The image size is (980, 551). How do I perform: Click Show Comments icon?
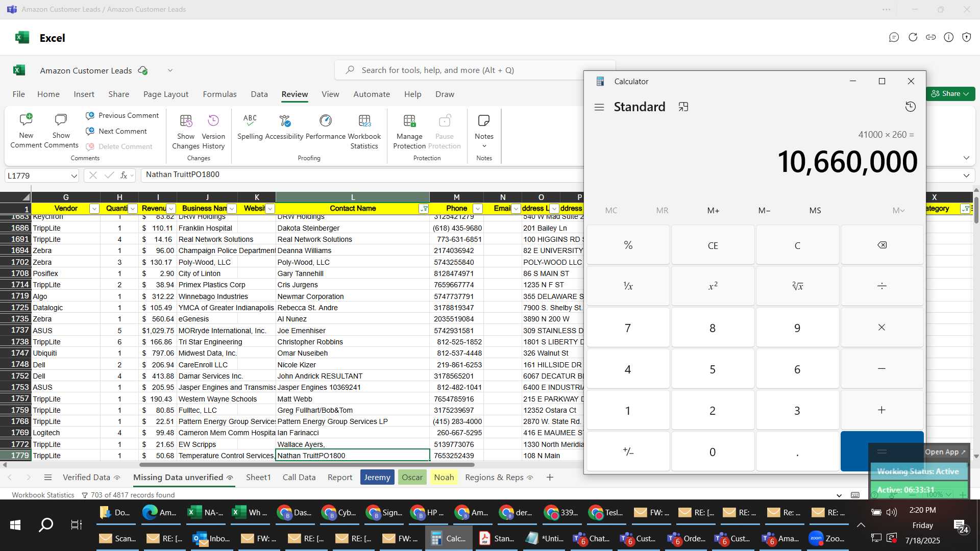[x=61, y=120]
